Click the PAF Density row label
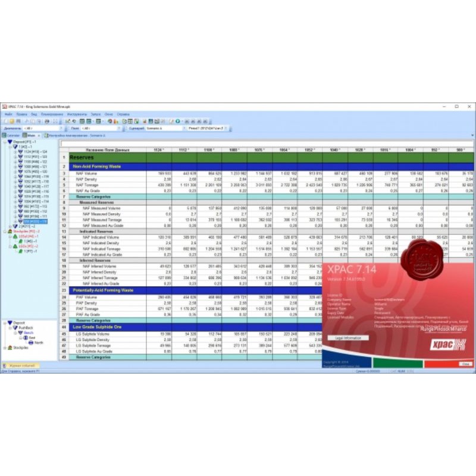The width and height of the screenshot is (476, 476). (86, 303)
